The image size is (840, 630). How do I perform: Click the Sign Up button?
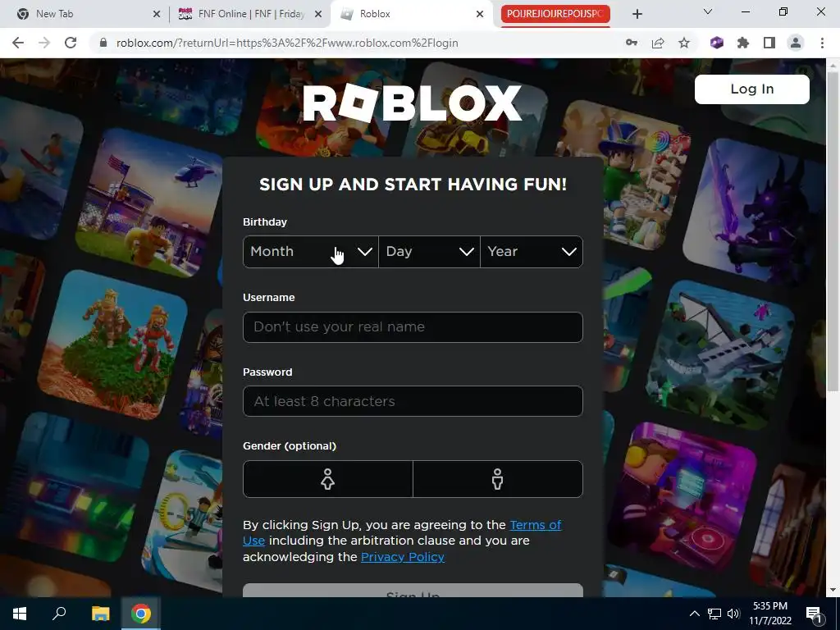413,591
